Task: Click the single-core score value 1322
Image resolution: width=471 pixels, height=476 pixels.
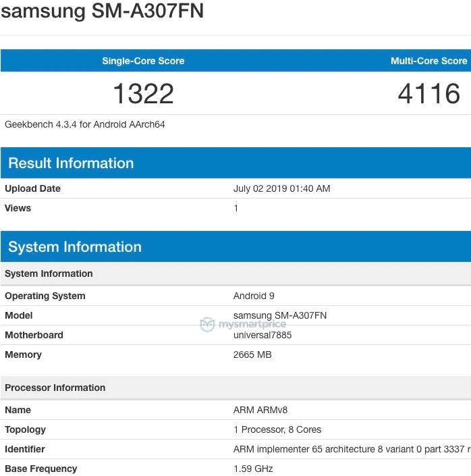Action: [143, 93]
